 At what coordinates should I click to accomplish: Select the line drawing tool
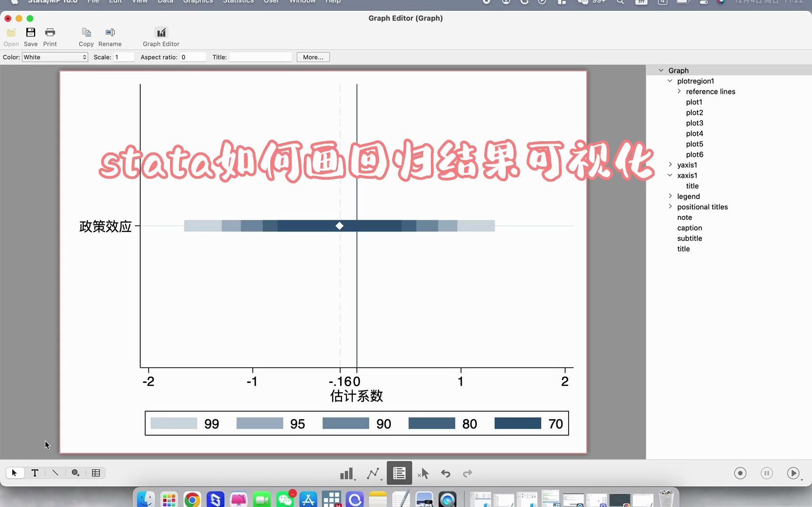coord(55,473)
